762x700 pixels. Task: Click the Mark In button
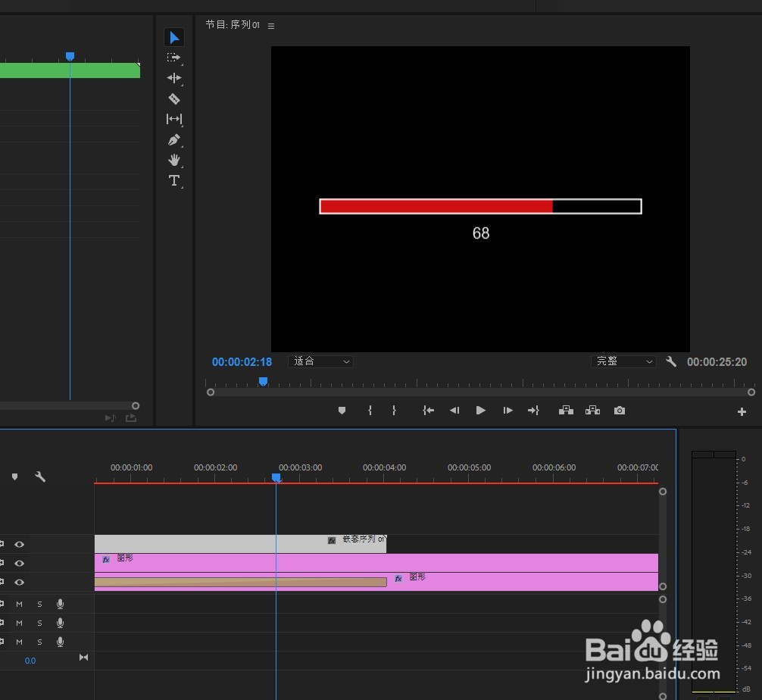[370, 411]
